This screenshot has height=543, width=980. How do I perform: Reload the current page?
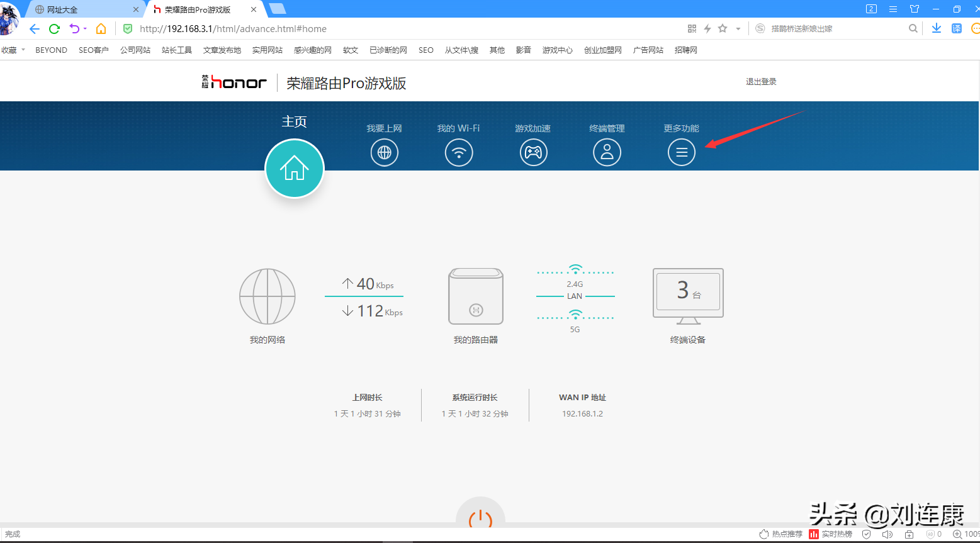coord(54,28)
